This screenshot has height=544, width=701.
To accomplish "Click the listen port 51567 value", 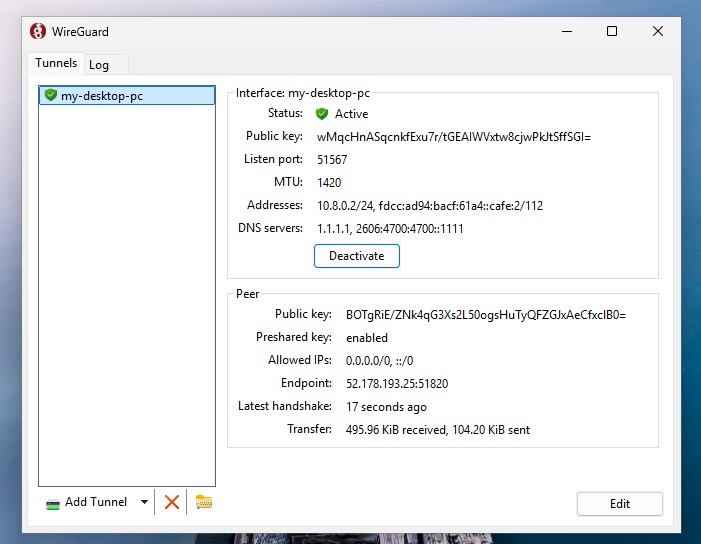I will coord(332,160).
